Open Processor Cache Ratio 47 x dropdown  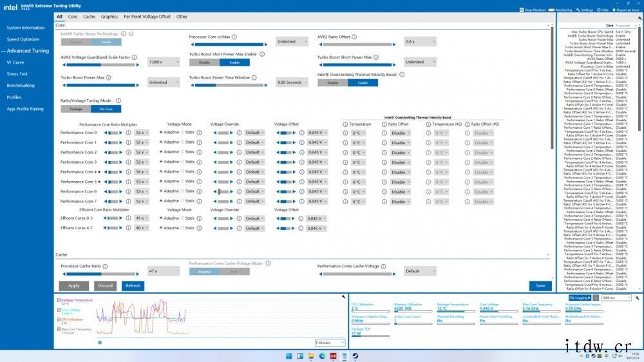click(164, 271)
